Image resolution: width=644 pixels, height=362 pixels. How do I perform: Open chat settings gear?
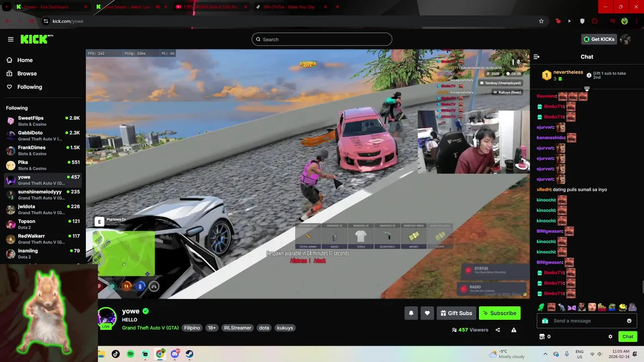610,336
